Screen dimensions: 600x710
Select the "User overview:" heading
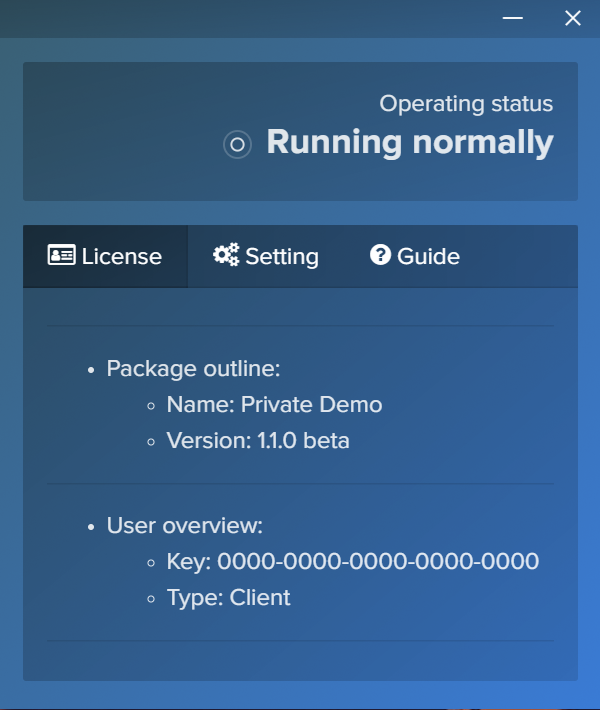pos(184,526)
